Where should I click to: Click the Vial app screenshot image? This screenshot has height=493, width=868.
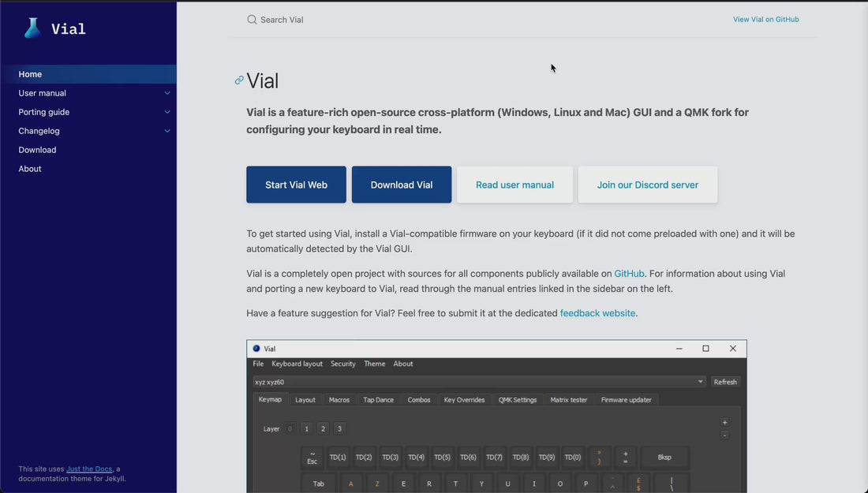[x=496, y=416]
